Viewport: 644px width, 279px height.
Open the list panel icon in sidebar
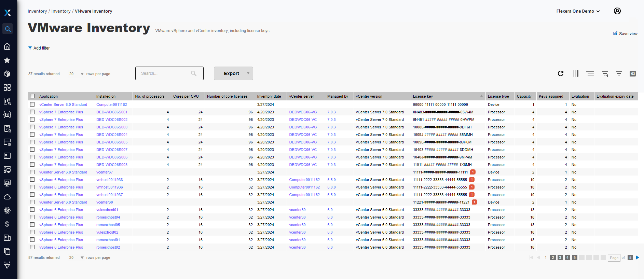click(7, 156)
